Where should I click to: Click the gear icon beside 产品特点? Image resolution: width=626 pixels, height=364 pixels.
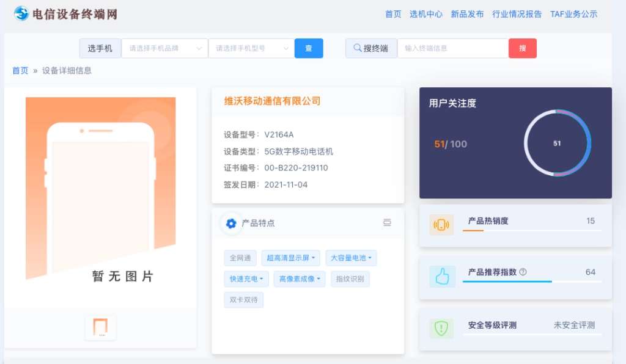231,224
